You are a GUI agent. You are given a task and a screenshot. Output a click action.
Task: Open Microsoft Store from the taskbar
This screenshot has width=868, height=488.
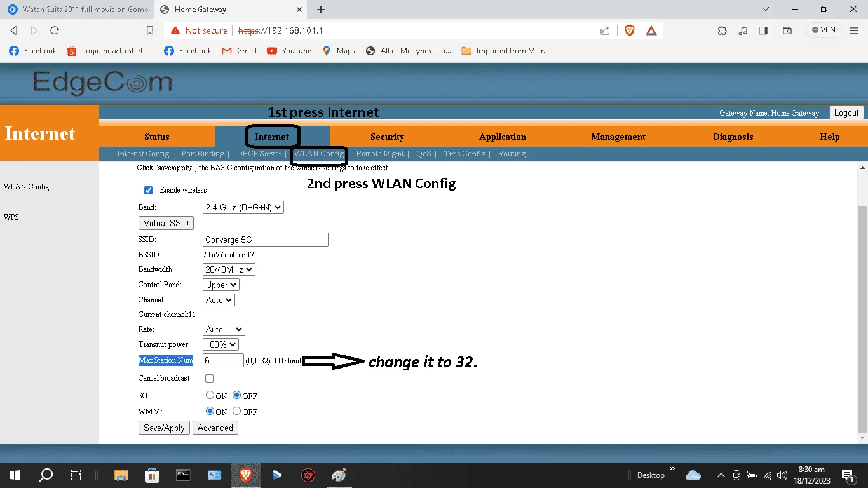coord(152,475)
